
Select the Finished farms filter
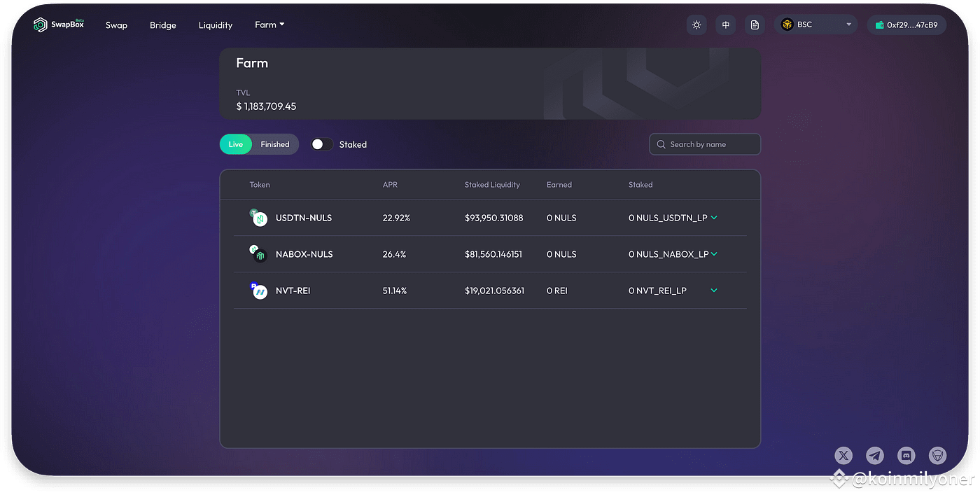(x=275, y=144)
